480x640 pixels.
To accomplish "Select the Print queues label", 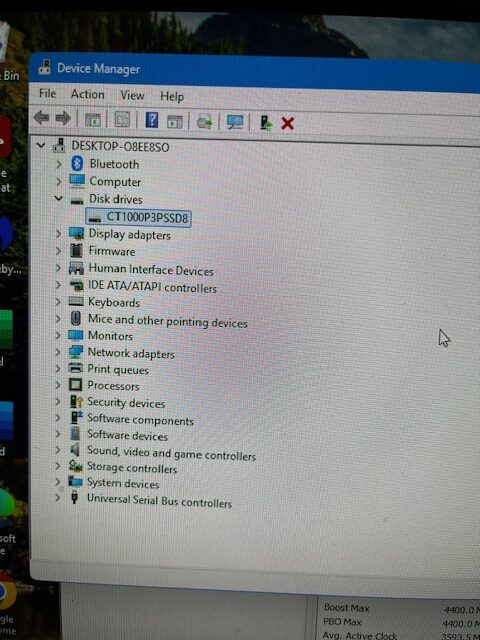I will 118,370.
